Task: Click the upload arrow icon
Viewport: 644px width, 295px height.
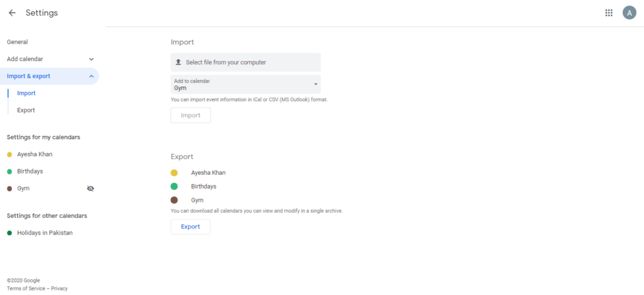Action: (x=178, y=62)
